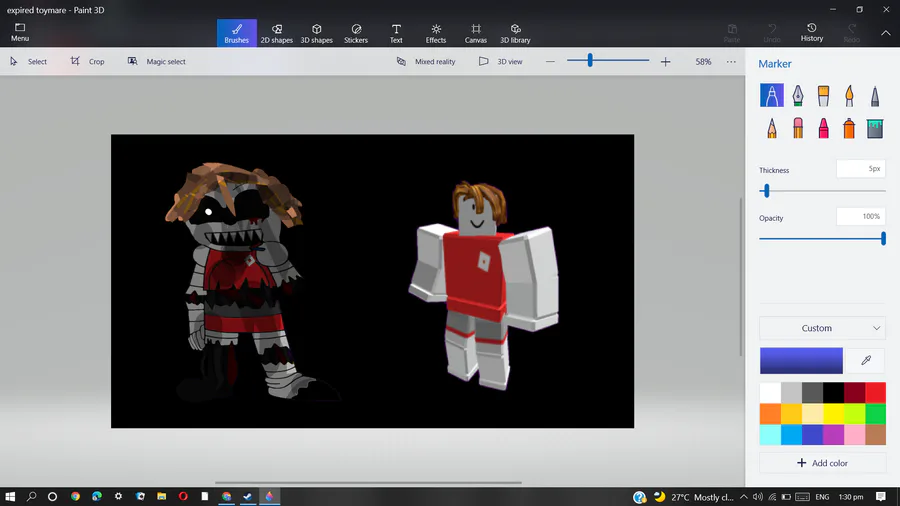
Task: Choose the dark red color swatch
Action: [854, 393]
